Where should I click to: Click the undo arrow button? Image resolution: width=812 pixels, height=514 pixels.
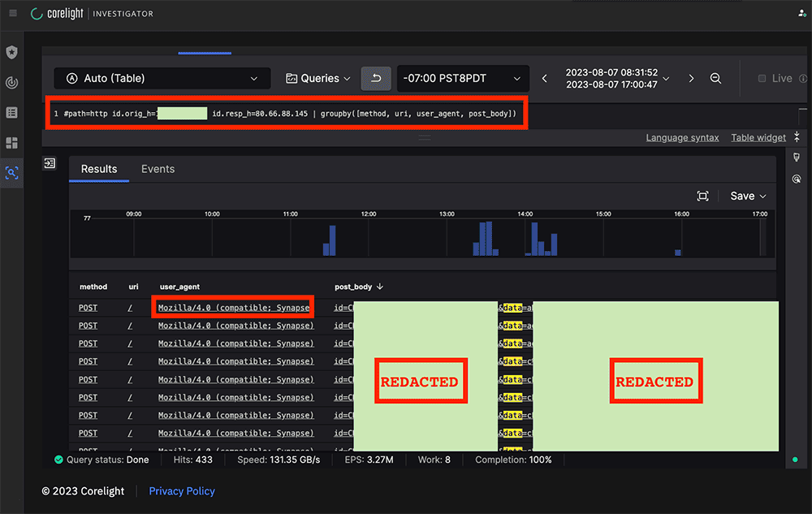point(376,79)
